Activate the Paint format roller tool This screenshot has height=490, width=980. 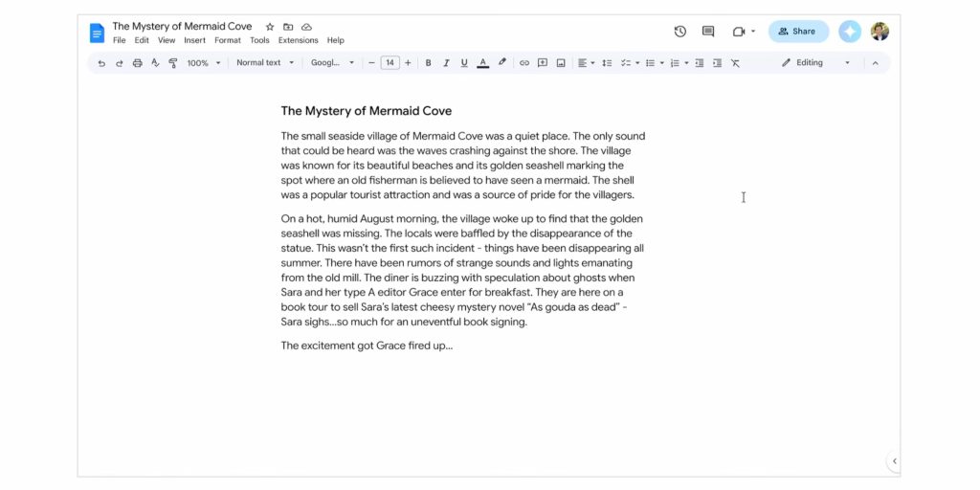[x=173, y=63]
